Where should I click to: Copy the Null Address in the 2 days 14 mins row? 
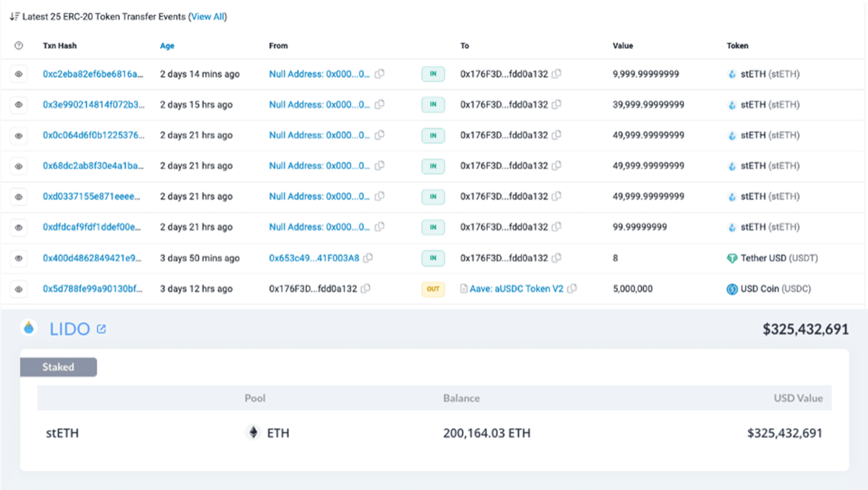coord(379,74)
